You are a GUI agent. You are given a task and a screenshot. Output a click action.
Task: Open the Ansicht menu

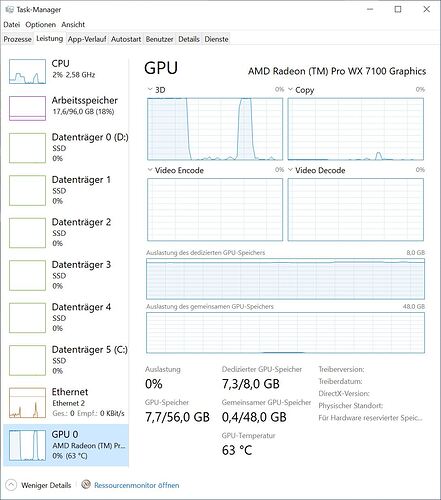(x=73, y=25)
